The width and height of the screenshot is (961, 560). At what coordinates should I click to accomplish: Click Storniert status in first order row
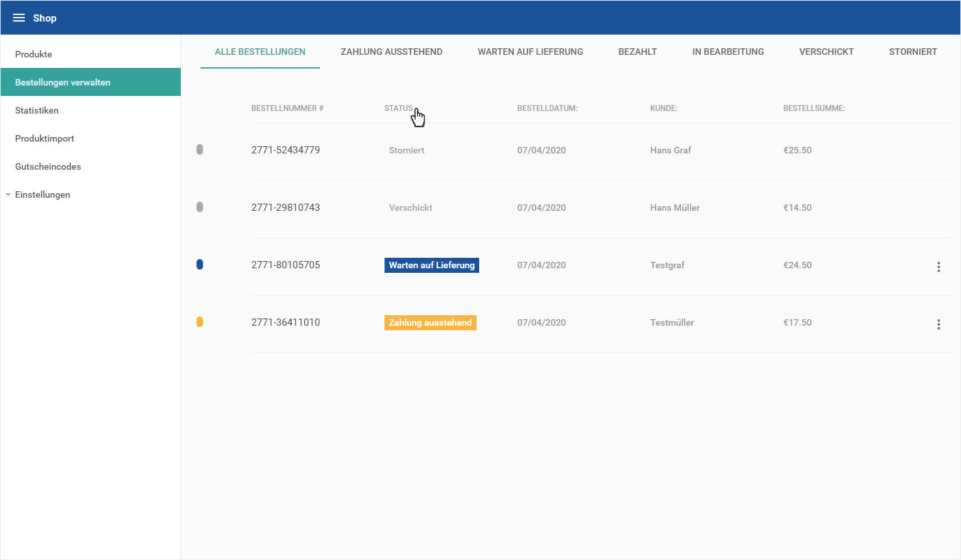(407, 150)
